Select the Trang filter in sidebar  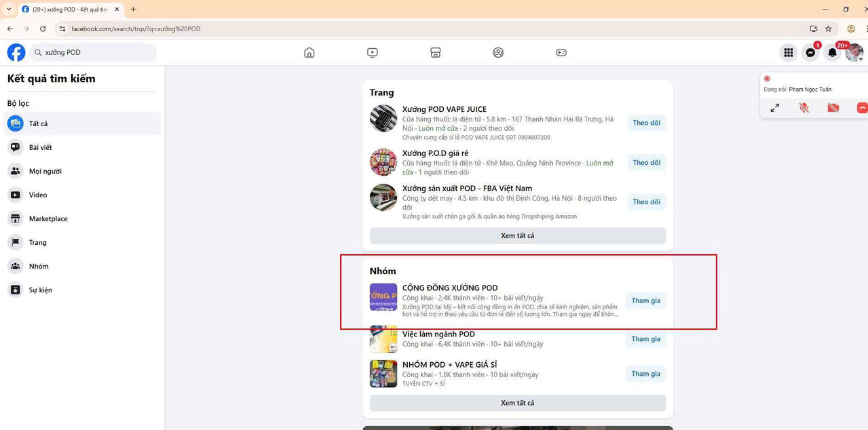click(83, 242)
